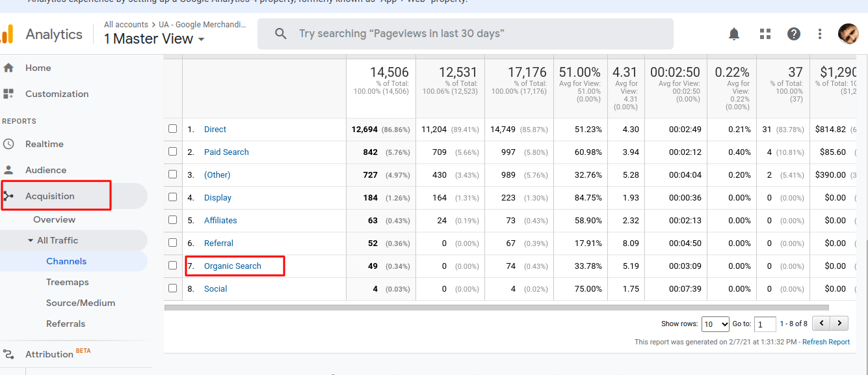Select Source/Medium report
Viewport: 868px width, 375px height.
tap(81, 303)
